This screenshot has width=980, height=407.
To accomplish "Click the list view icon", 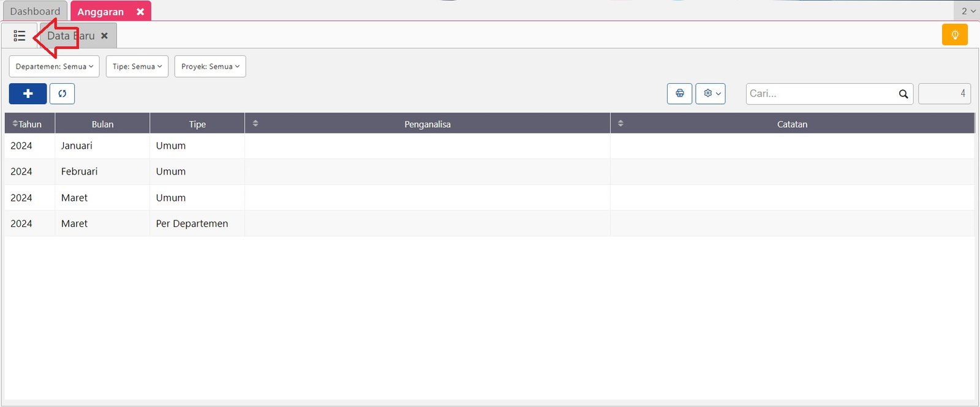I will (x=20, y=36).
